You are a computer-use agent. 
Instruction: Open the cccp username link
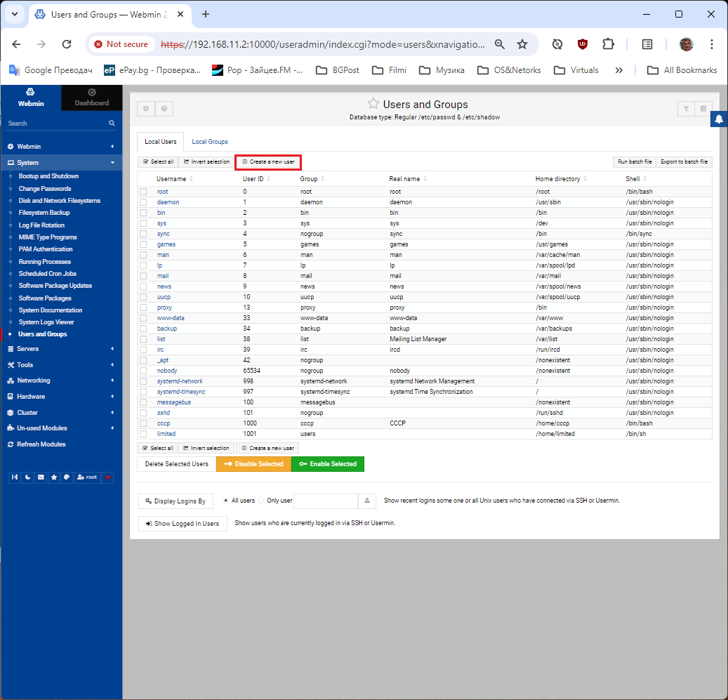click(x=164, y=423)
